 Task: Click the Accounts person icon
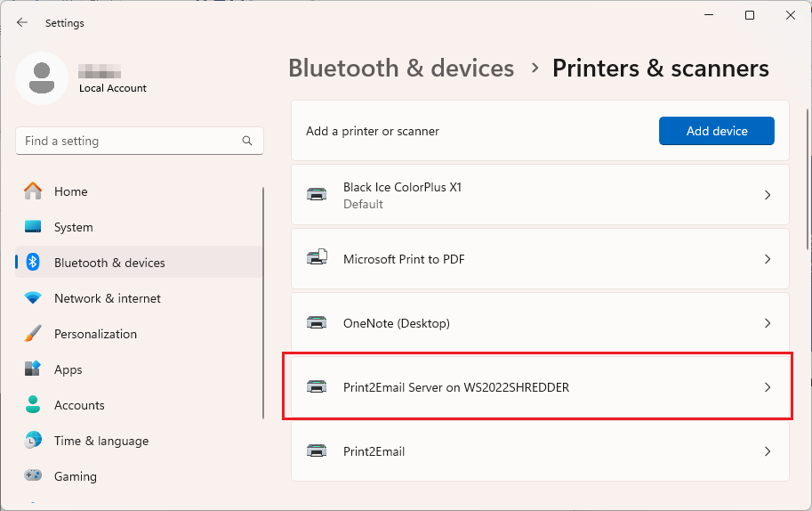point(33,405)
